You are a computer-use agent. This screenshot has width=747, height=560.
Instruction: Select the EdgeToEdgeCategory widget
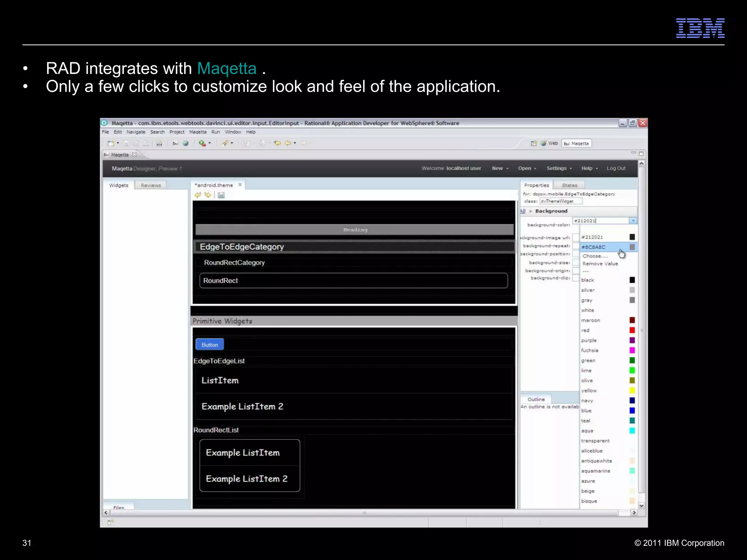(354, 247)
